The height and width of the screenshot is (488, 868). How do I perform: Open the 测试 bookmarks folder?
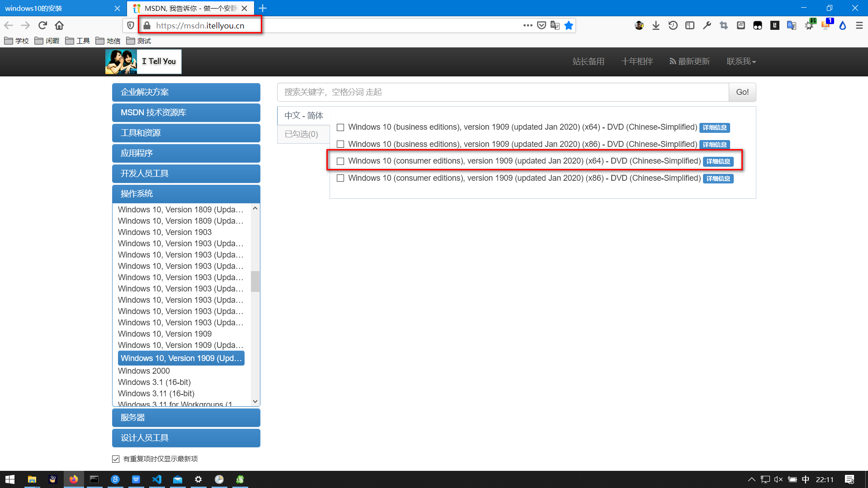139,41
